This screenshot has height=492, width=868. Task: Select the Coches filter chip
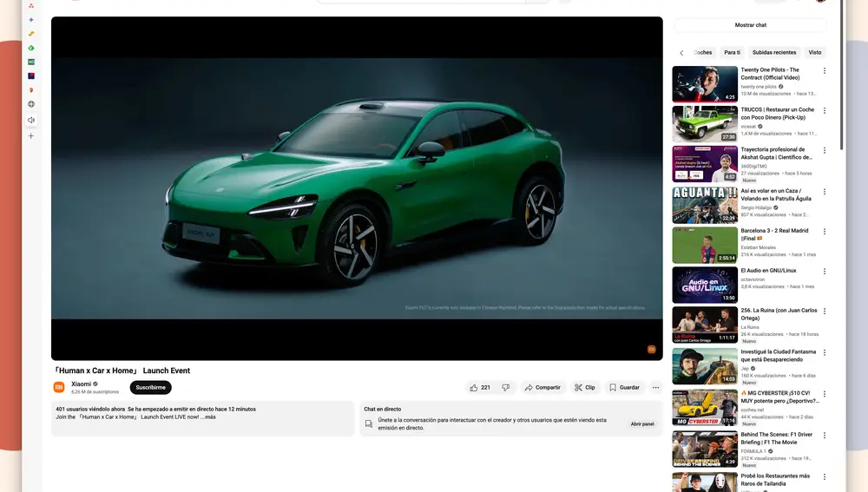point(703,53)
